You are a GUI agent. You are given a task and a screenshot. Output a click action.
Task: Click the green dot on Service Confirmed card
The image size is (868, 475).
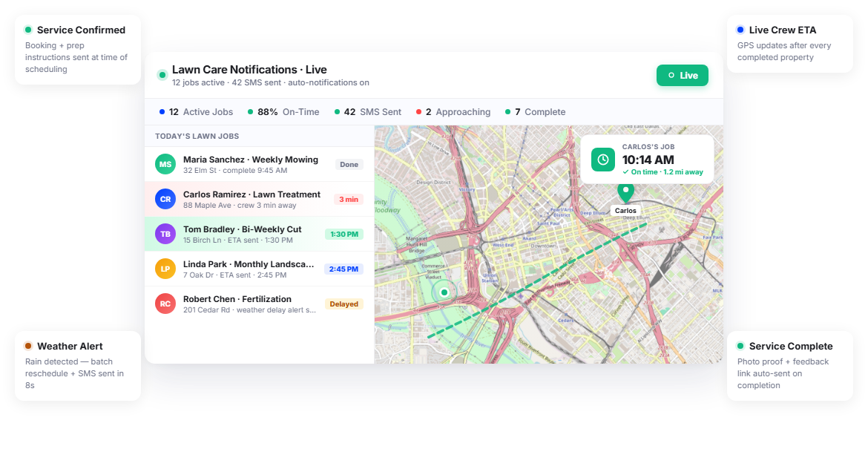point(28,30)
